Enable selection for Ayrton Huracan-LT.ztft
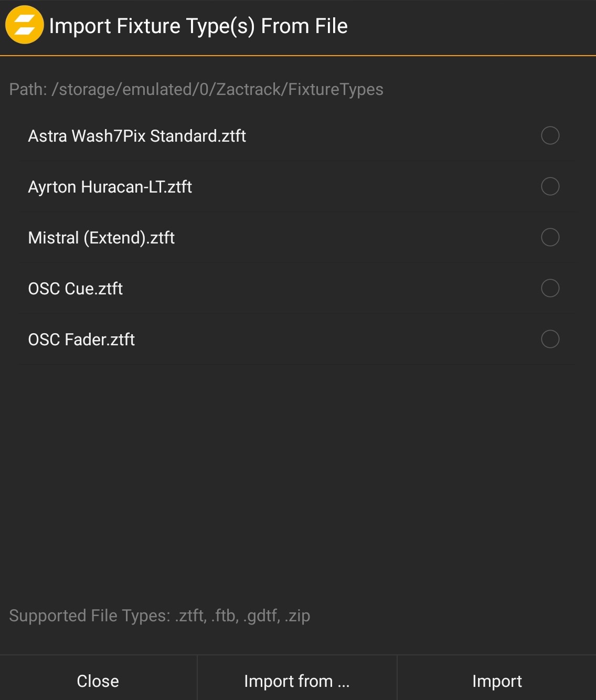The image size is (596, 700). [x=550, y=187]
